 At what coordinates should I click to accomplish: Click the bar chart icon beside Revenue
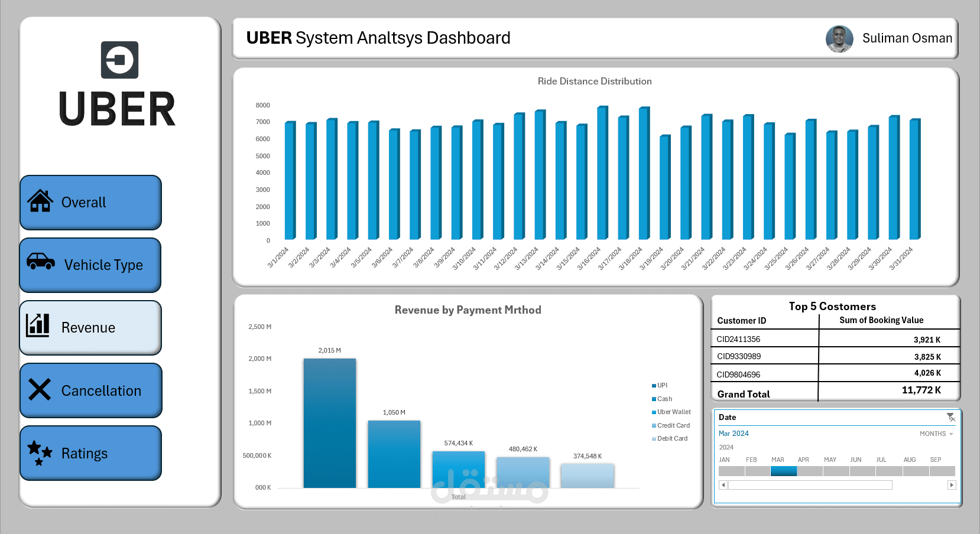click(38, 325)
